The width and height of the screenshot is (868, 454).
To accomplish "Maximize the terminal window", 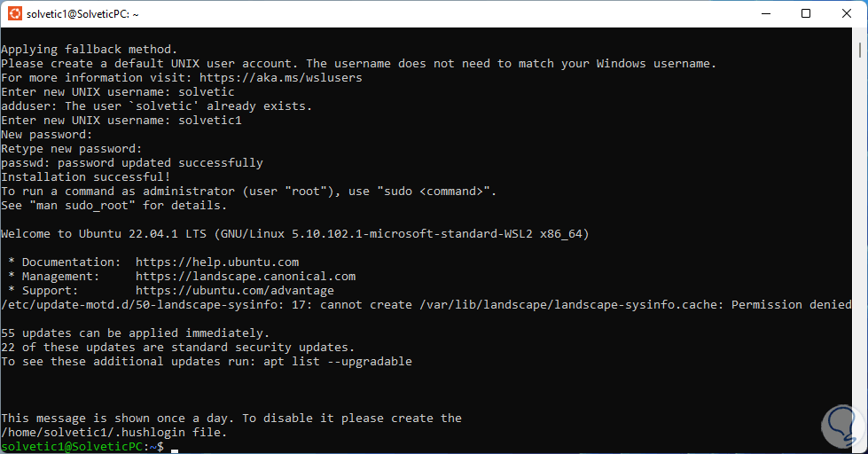I will [x=806, y=14].
